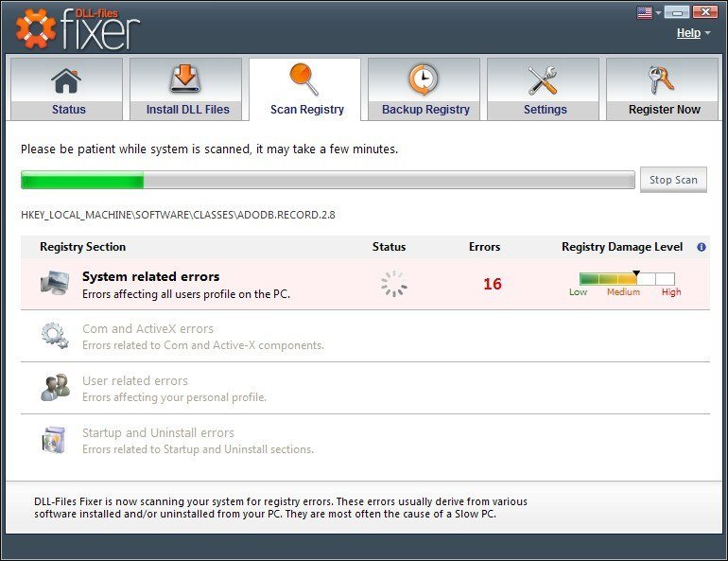The width and height of the screenshot is (728, 561).
Task: Click the US flag language icon
Action: point(645,12)
